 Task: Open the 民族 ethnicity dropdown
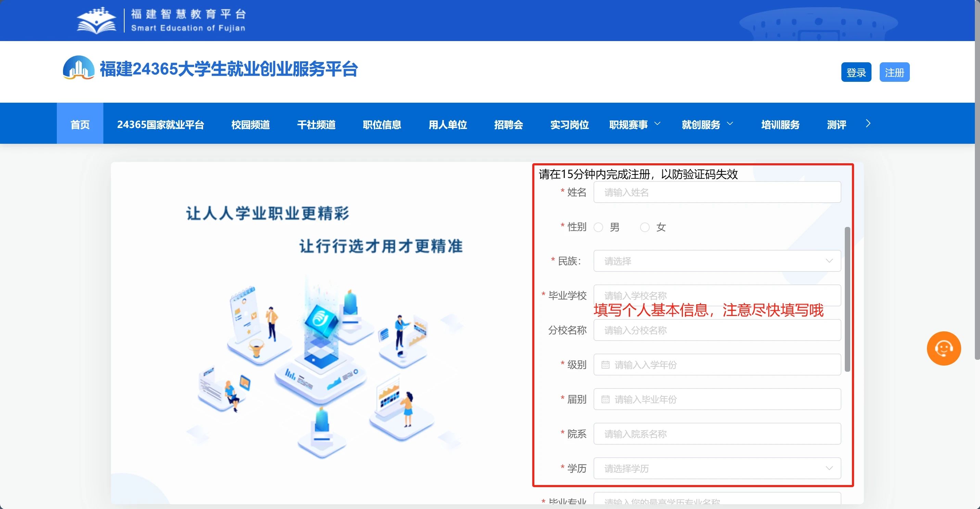(x=717, y=261)
